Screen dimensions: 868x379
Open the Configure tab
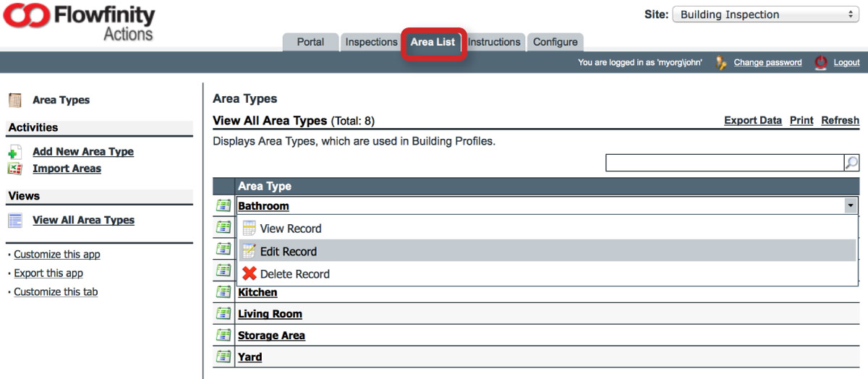(556, 42)
